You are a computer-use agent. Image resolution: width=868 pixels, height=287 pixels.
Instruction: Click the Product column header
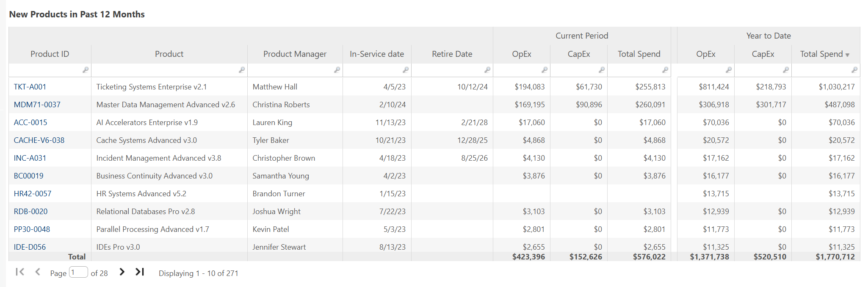(x=169, y=54)
